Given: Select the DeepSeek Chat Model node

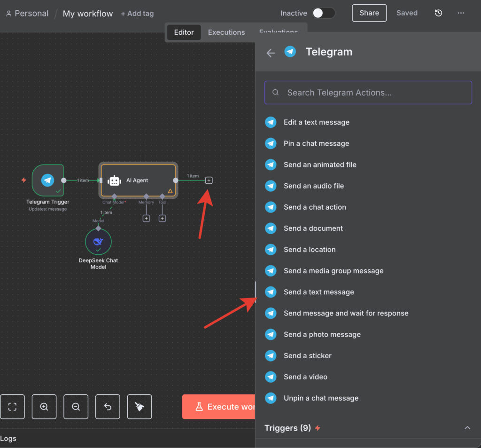Looking at the screenshot, I should pyautogui.click(x=98, y=242).
